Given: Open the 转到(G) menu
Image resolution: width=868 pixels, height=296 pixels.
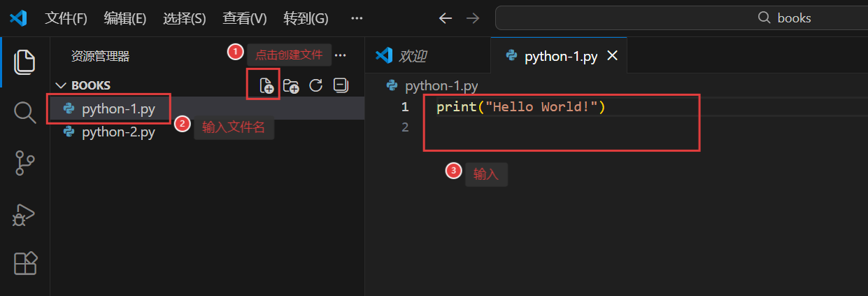Looking at the screenshot, I should coord(306,18).
